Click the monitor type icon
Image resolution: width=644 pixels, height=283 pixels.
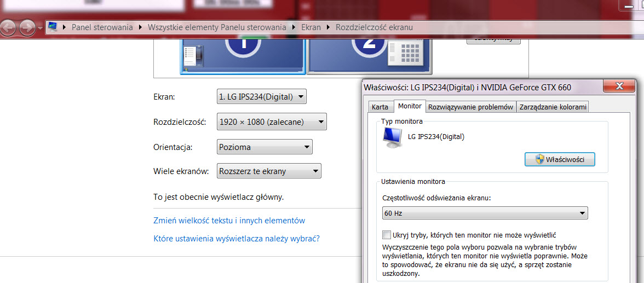pyautogui.click(x=392, y=137)
